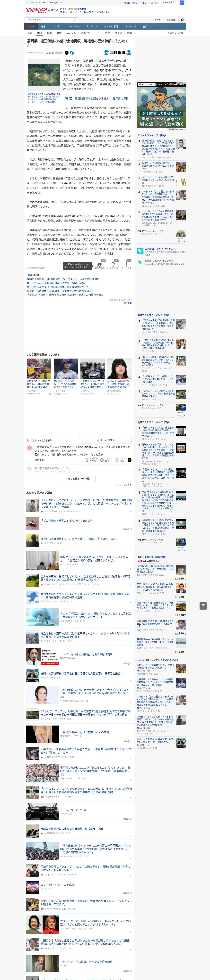Open 自転車で飲酒運転の市立病院看護師 article
The height and width of the screenshot is (980, 210).
72,829
